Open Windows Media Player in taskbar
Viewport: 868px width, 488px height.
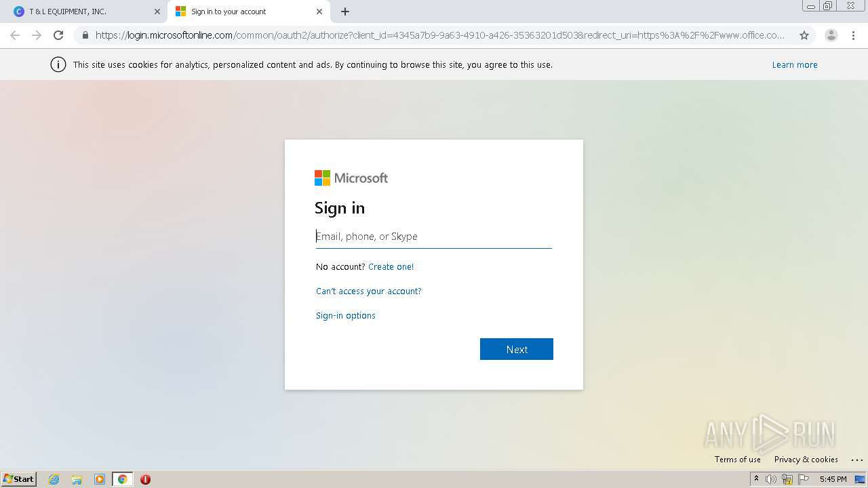100,479
